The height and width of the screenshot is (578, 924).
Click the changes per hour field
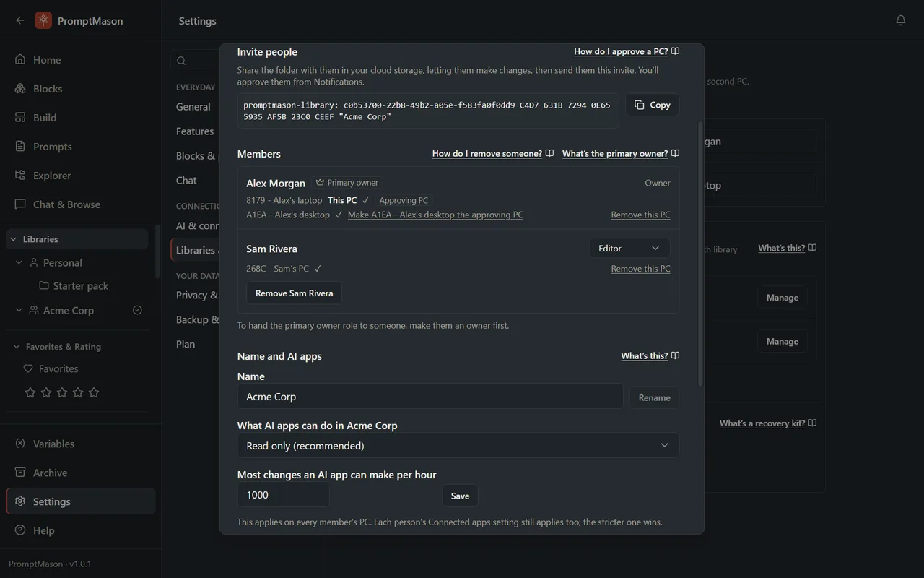(283, 495)
